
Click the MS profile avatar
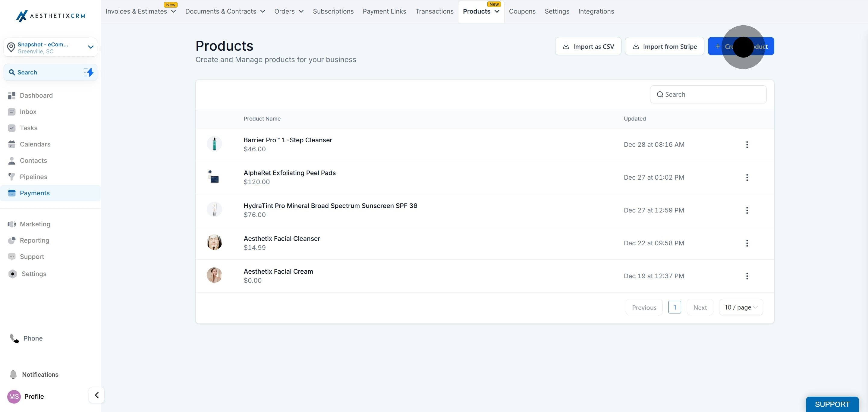pos(14,397)
